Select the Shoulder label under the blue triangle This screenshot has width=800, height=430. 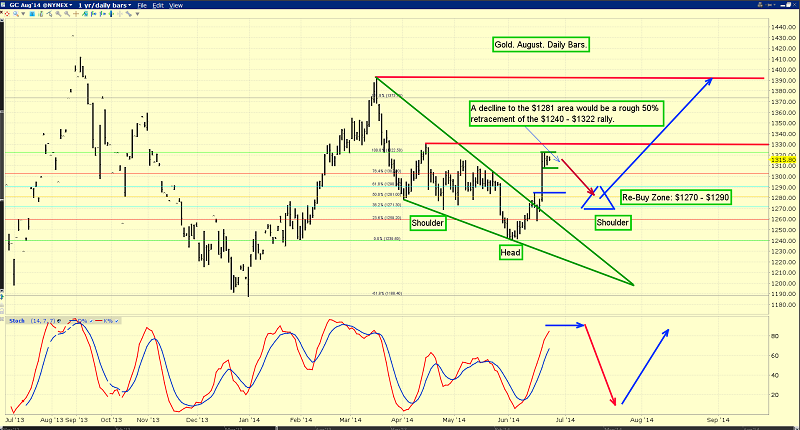coord(612,222)
